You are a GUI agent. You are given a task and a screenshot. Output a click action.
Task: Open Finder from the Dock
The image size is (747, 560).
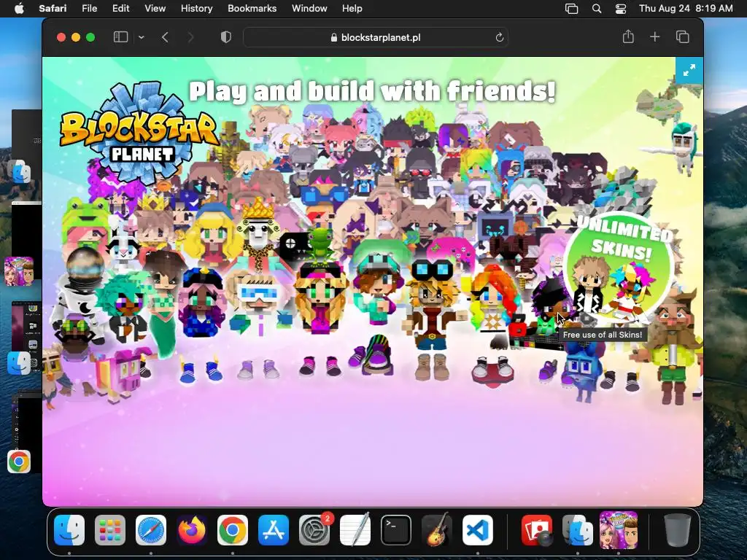click(x=69, y=530)
